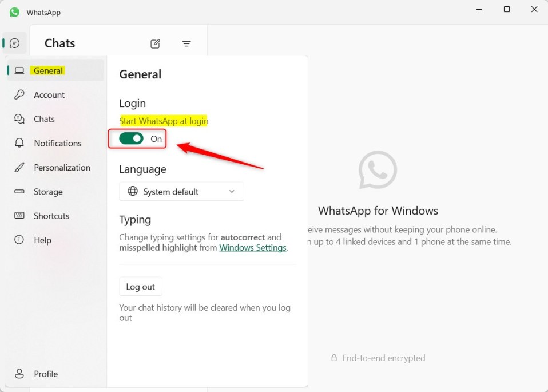
Task: Open the Language System default dropdown
Action: [181, 192]
